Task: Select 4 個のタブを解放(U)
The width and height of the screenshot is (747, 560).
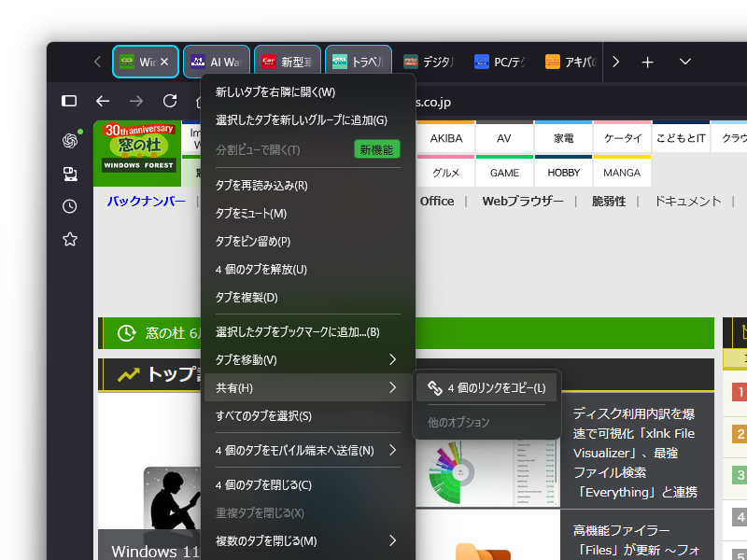Action: (308, 270)
